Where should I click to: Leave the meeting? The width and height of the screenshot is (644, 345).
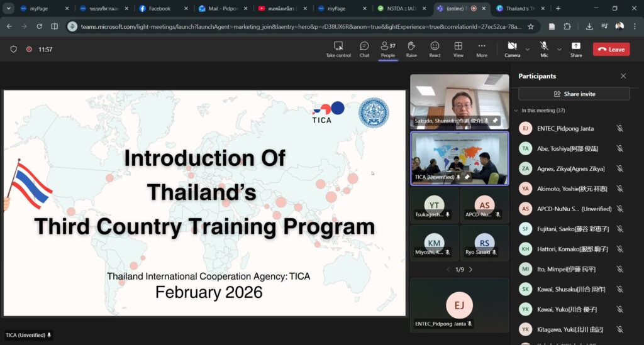pyautogui.click(x=611, y=49)
